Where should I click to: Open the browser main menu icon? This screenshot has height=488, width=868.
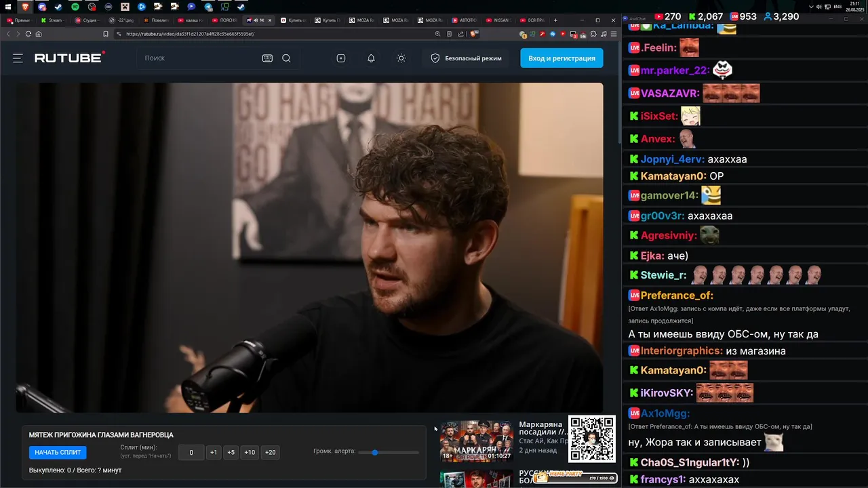coord(614,34)
